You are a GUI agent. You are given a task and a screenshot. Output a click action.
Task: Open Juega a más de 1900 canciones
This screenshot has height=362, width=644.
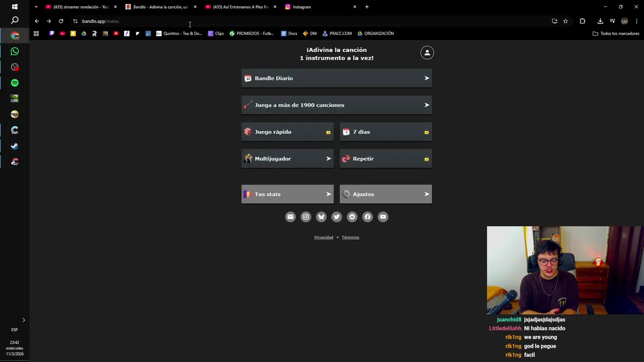(337, 105)
